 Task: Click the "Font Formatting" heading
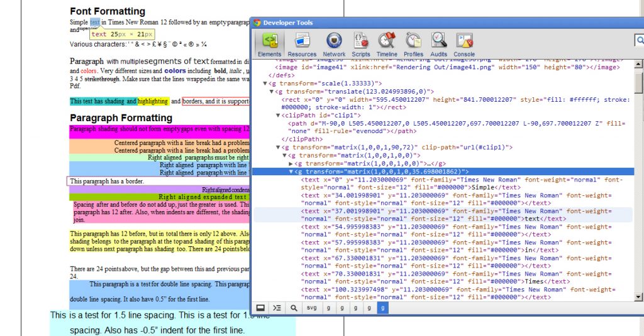tap(108, 11)
